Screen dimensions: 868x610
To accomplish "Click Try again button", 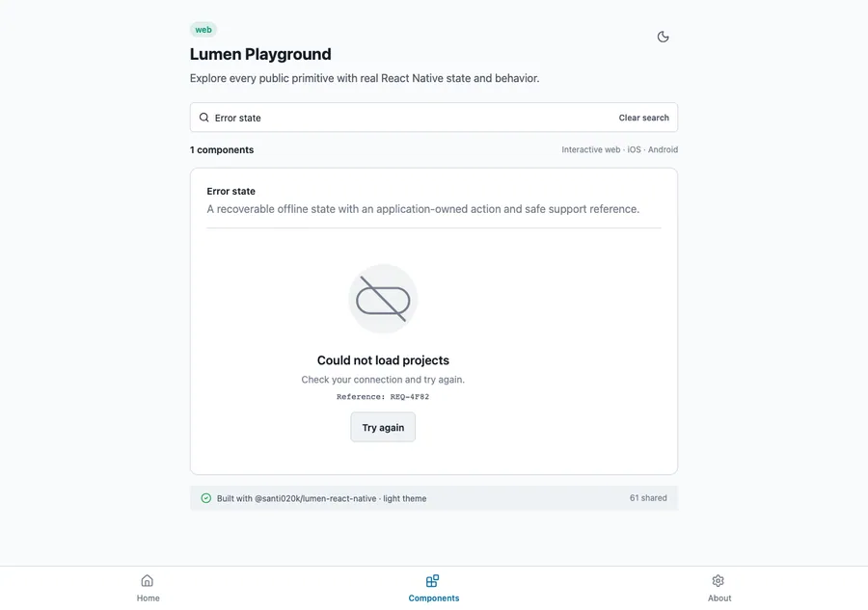I will pyautogui.click(x=383, y=427).
